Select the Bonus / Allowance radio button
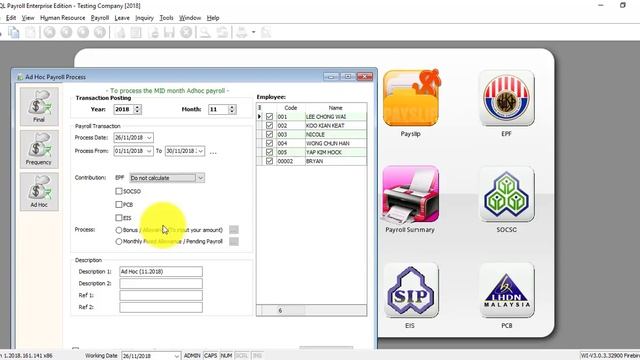The height and width of the screenshot is (360, 640). (x=119, y=230)
